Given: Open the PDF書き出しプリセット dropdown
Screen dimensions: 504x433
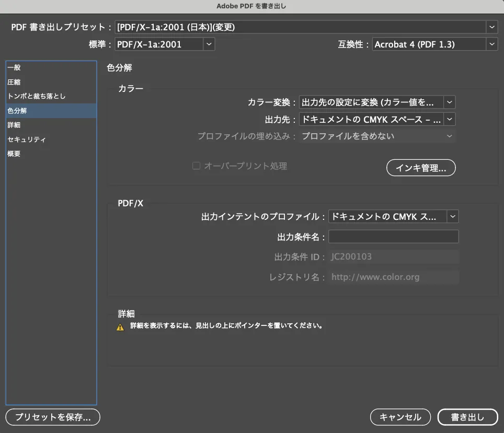Looking at the screenshot, I should [x=306, y=27].
